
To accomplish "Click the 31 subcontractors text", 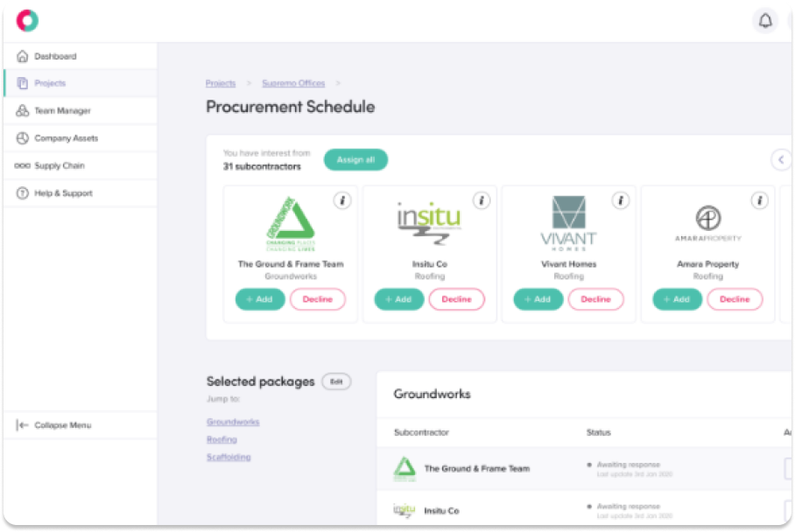I will coord(262,167).
